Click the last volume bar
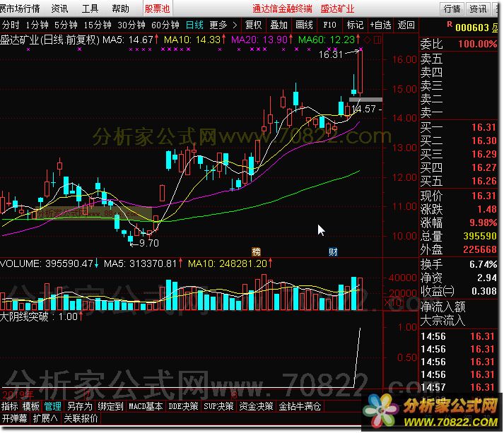Screen dimensions: 504x433 coord(361,294)
